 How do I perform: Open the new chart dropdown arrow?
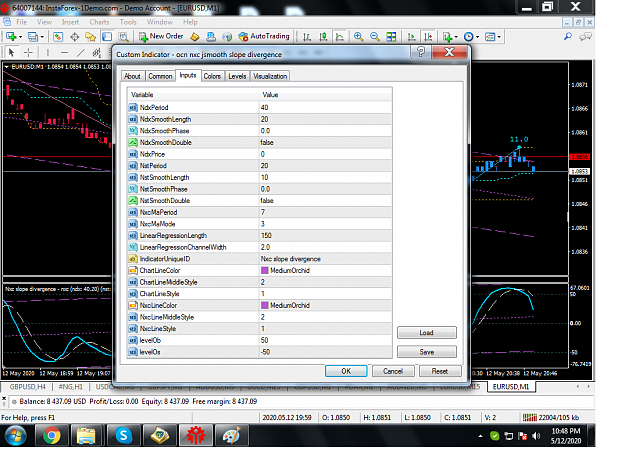coord(21,37)
